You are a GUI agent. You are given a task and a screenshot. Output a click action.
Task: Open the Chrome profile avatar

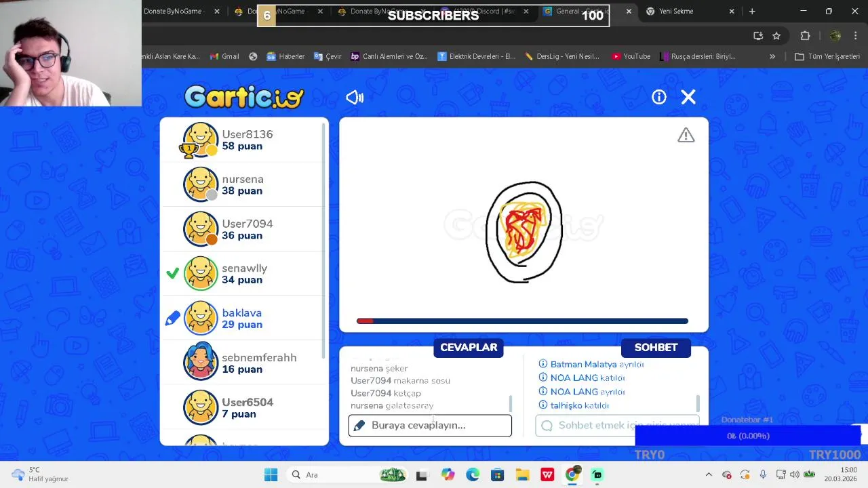coord(835,36)
